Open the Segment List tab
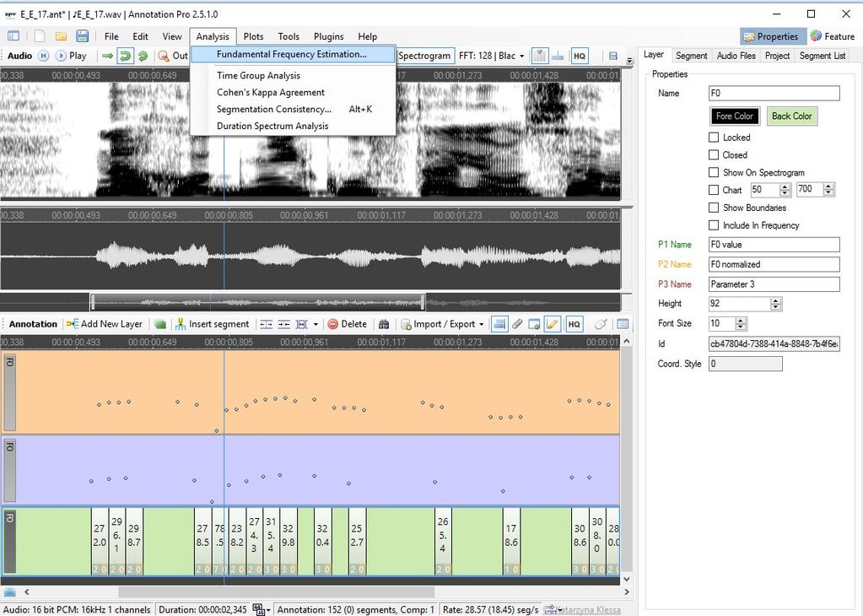The height and width of the screenshot is (616, 863). pos(823,56)
